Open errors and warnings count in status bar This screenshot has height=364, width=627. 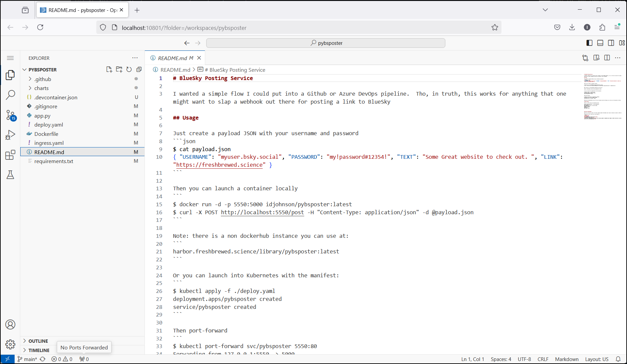click(62, 359)
